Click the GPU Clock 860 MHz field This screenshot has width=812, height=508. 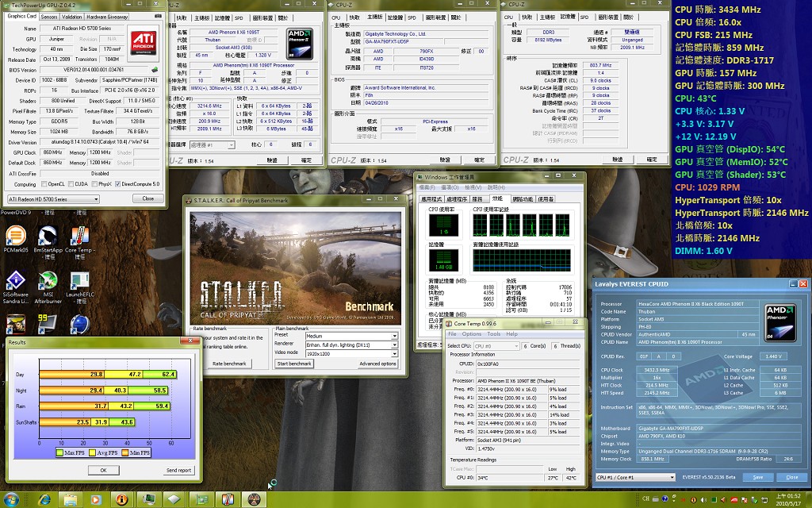(53, 152)
